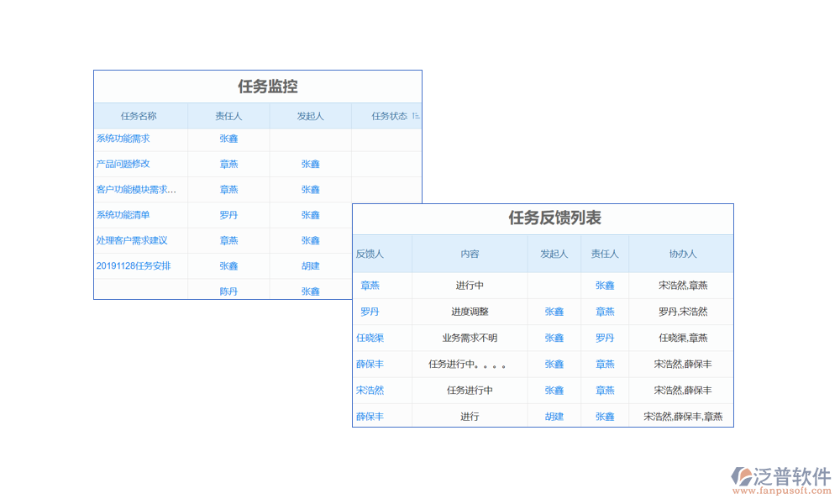Open the 系统功能清单 task

[123, 215]
